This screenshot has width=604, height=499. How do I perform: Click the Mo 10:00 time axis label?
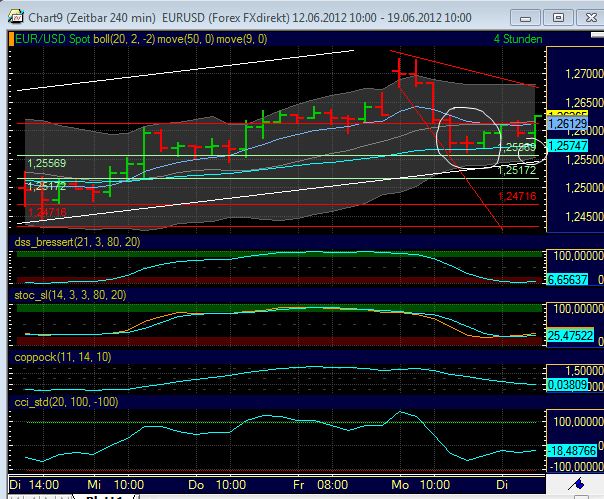point(420,485)
